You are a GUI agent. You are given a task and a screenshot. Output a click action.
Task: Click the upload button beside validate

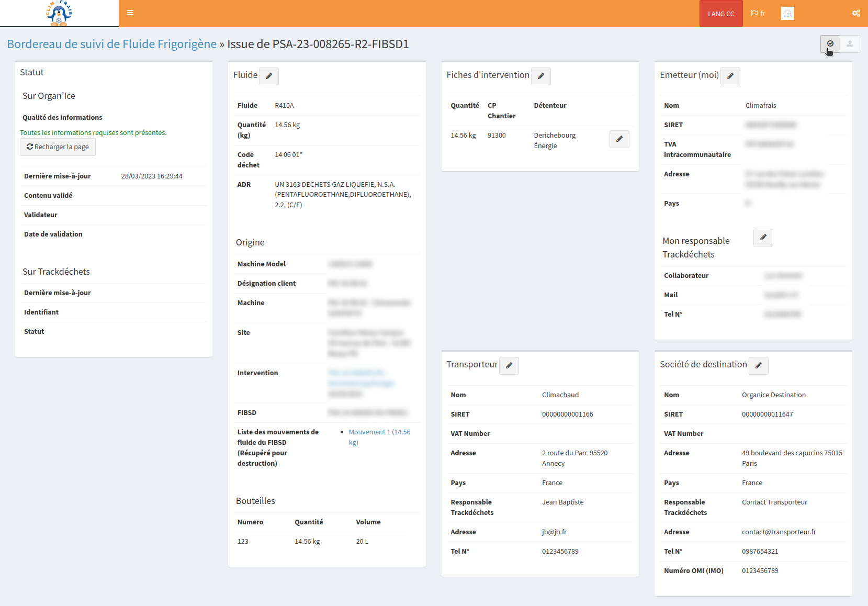pyautogui.click(x=850, y=44)
